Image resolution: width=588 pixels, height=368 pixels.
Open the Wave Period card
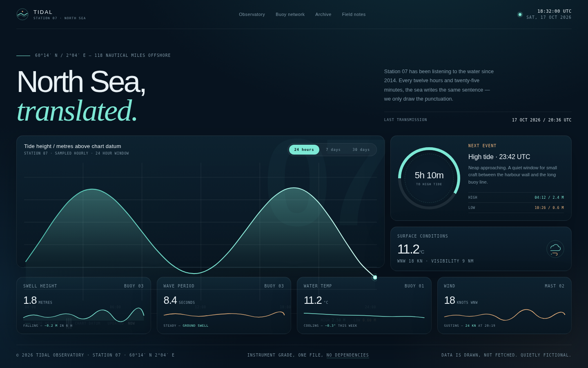point(224,305)
